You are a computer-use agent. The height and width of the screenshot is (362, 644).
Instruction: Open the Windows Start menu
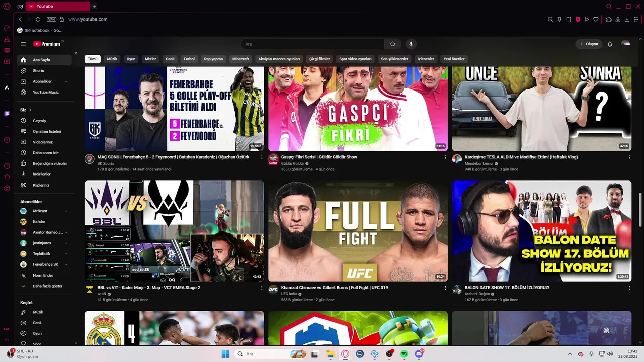(x=225, y=354)
